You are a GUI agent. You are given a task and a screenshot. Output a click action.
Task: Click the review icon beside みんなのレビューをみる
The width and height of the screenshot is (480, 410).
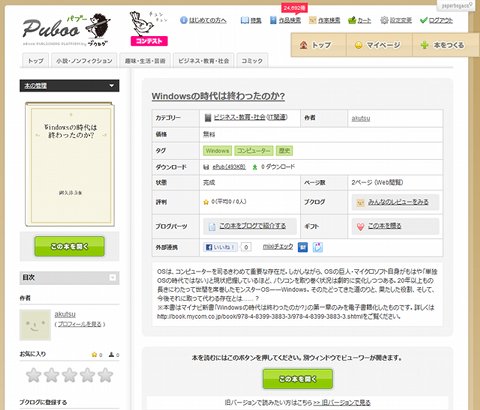point(360,202)
